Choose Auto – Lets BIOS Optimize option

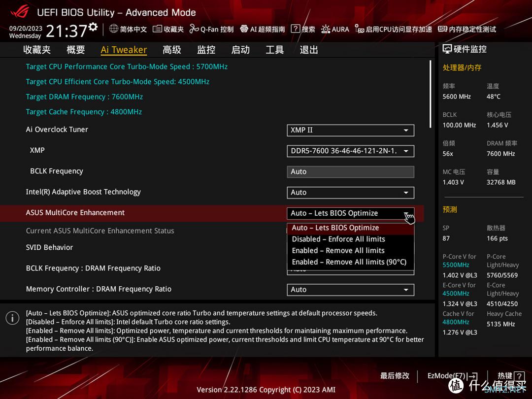(x=351, y=228)
